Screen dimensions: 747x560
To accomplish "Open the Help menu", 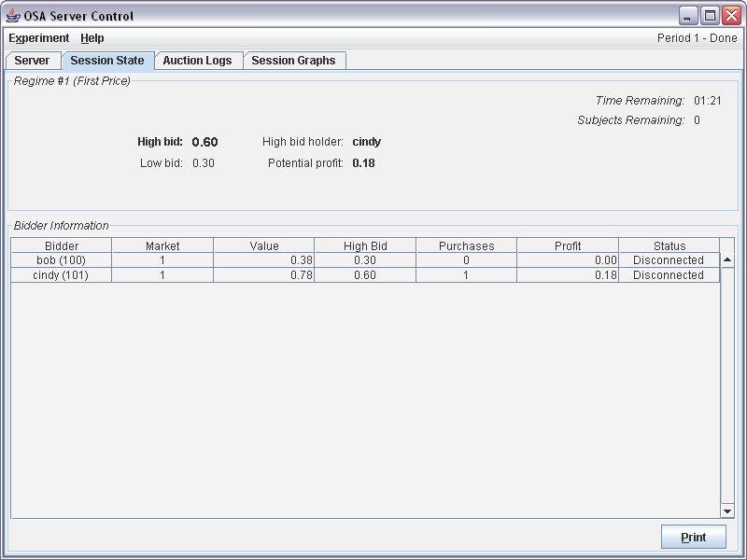I will 92,38.
